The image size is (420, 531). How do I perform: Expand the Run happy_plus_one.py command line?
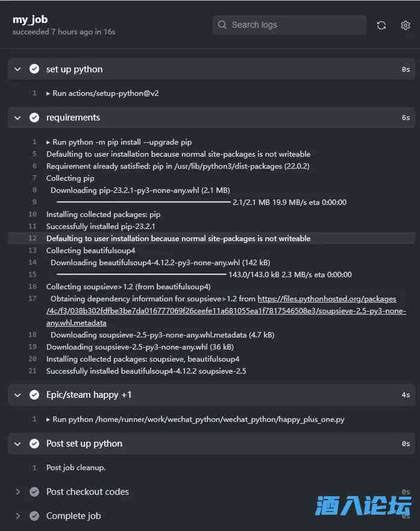[49, 419]
